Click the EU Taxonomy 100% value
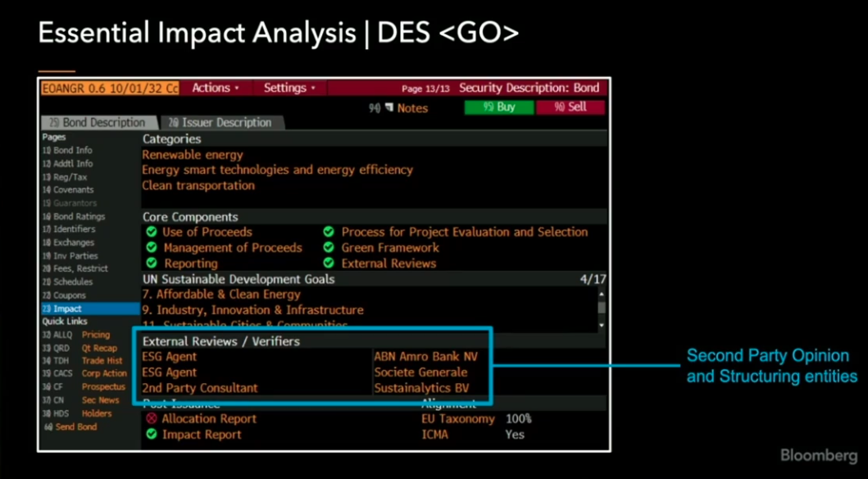Screen dimensions: 868x479 tap(518, 419)
